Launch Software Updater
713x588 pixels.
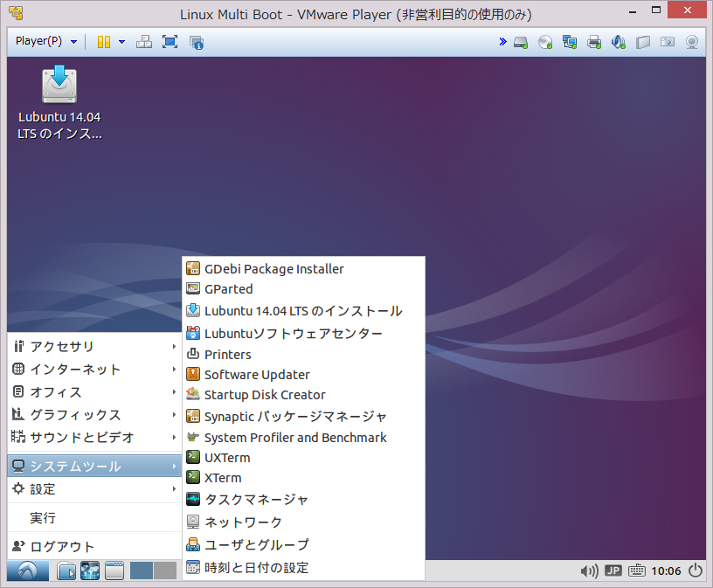(x=303, y=374)
